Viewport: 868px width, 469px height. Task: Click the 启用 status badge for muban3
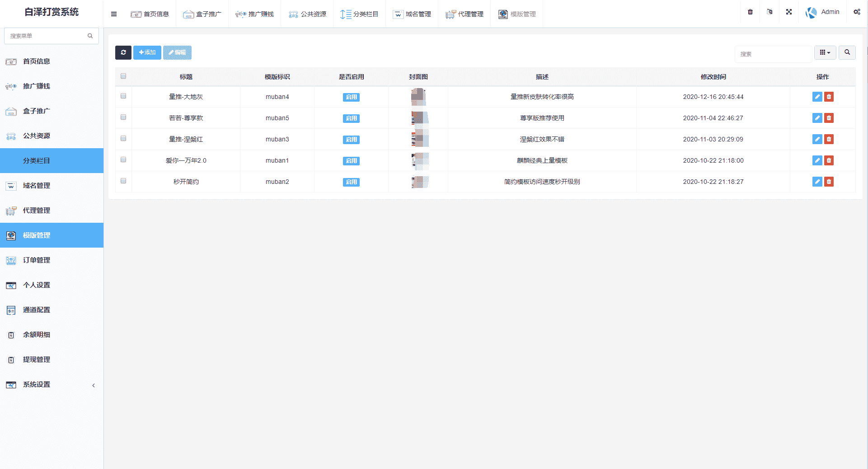tap(351, 140)
